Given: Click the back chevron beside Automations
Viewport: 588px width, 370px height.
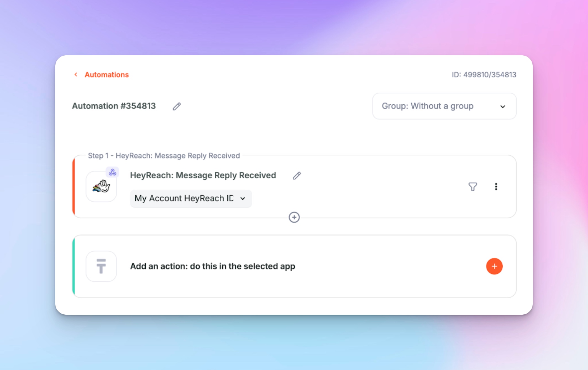Looking at the screenshot, I should [x=76, y=75].
